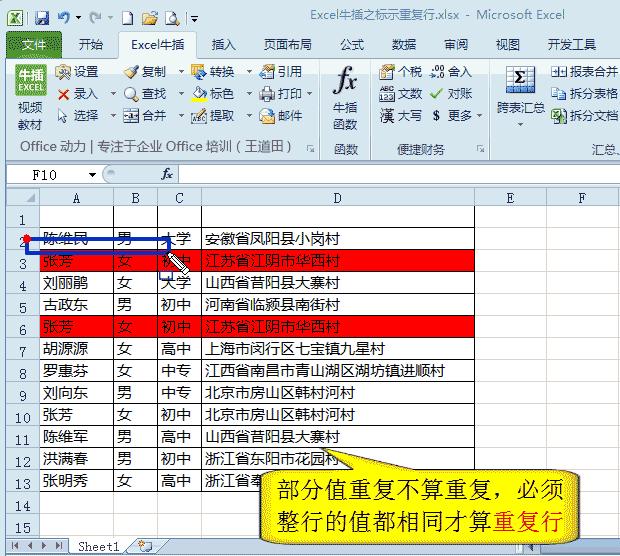Screen dimensions: 620x556
Task: Click the 设置 settings tool
Action: coord(77,72)
